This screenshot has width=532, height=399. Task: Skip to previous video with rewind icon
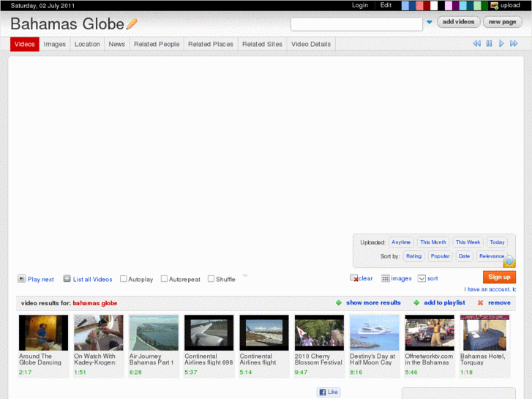click(x=476, y=43)
